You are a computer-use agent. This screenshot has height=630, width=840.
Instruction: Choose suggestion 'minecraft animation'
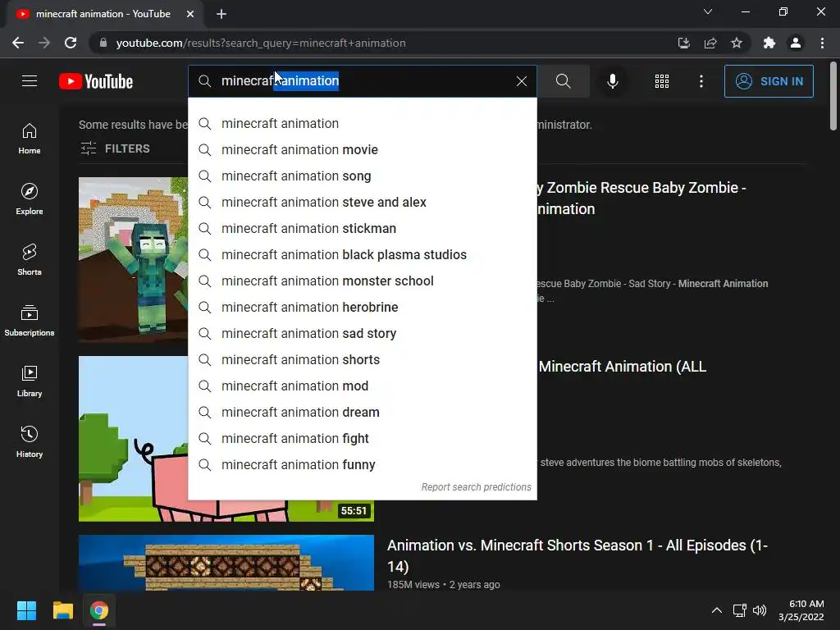[x=363, y=123]
